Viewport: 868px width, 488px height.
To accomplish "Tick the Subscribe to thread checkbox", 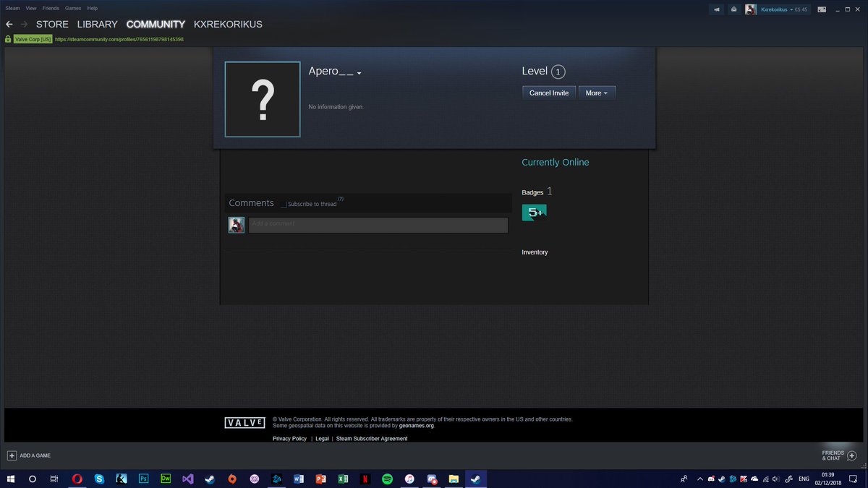I will click(284, 205).
